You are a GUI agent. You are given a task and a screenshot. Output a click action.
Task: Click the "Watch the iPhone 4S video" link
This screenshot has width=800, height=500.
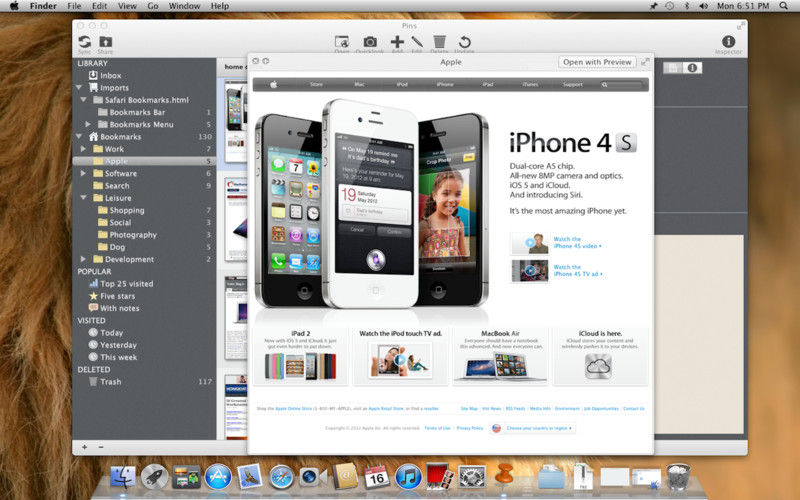(x=577, y=242)
